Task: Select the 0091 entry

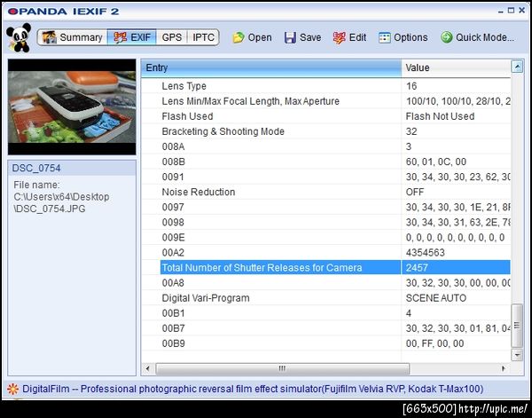Action: tap(173, 177)
